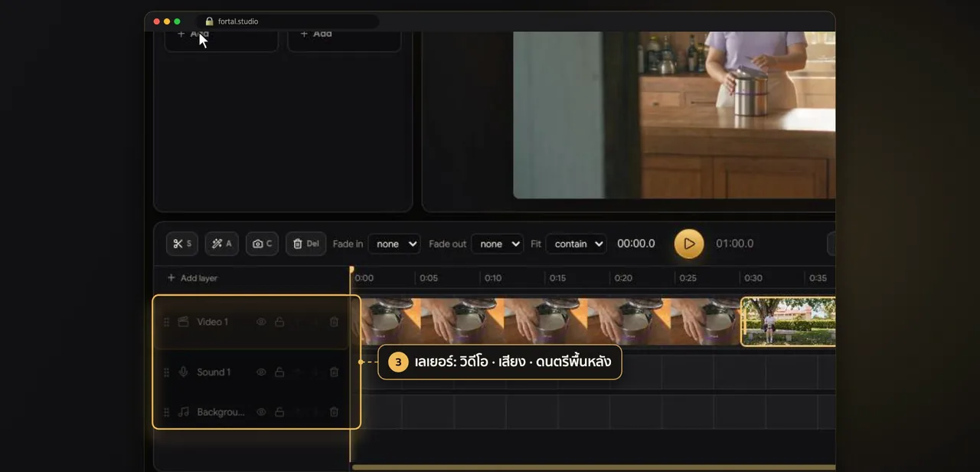Open the Fit dropdown set to contain
980x472 pixels.
click(576, 244)
